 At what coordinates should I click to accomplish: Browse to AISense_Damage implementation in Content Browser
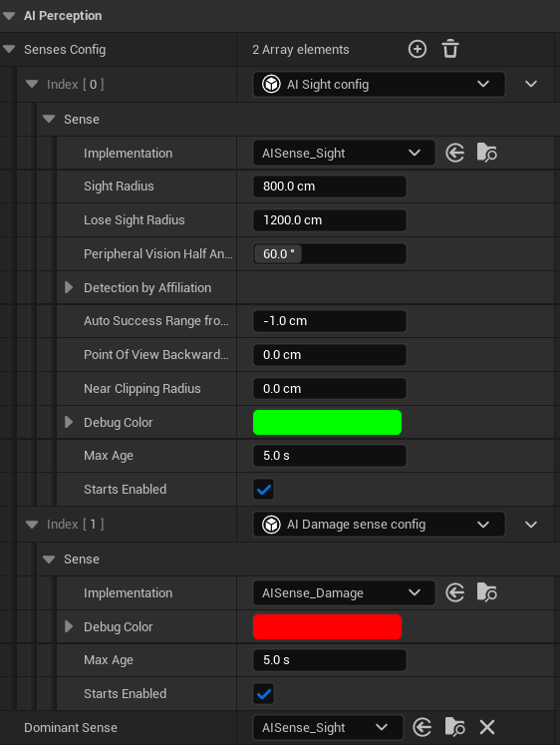pyautogui.click(x=486, y=592)
